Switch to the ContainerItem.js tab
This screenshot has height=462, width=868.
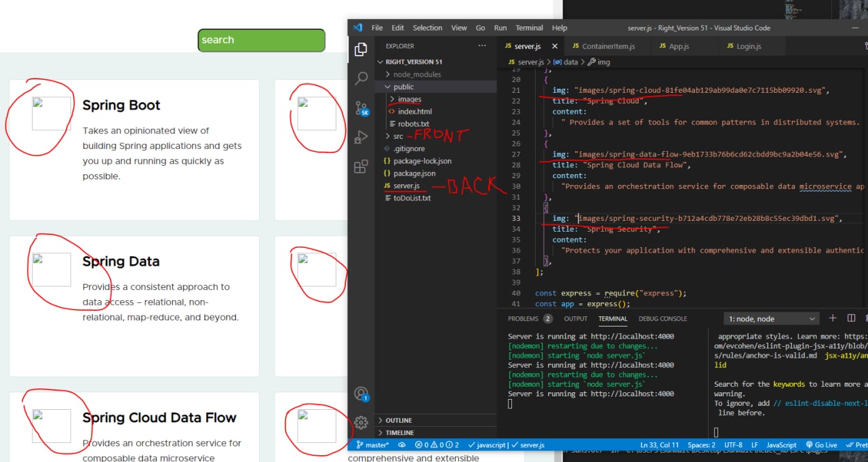(x=606, y=46)
